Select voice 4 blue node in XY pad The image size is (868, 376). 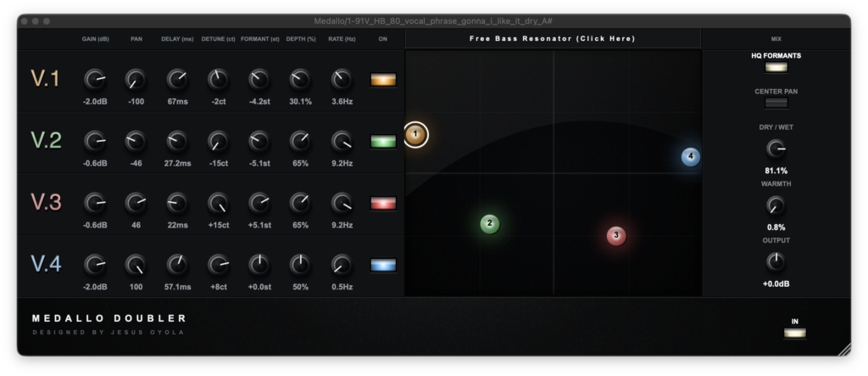(x=690, y=157)
